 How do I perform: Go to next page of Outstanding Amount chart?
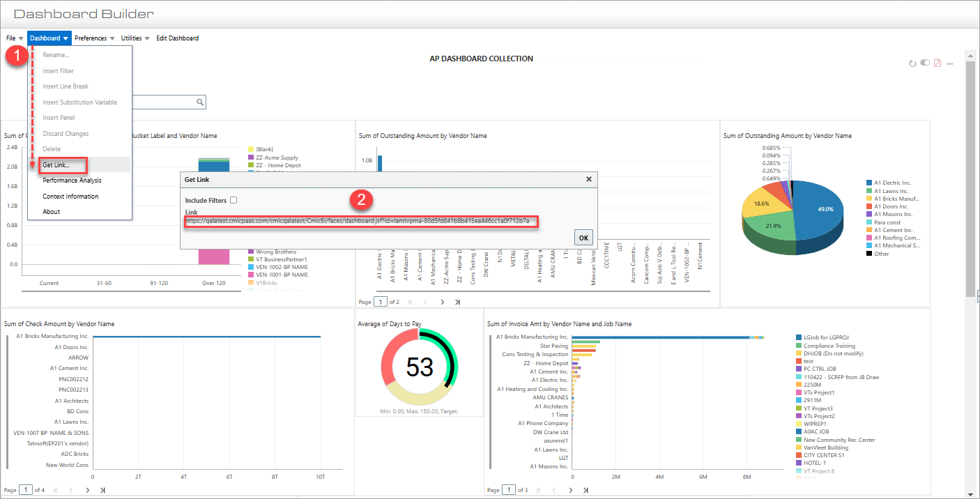441,301
